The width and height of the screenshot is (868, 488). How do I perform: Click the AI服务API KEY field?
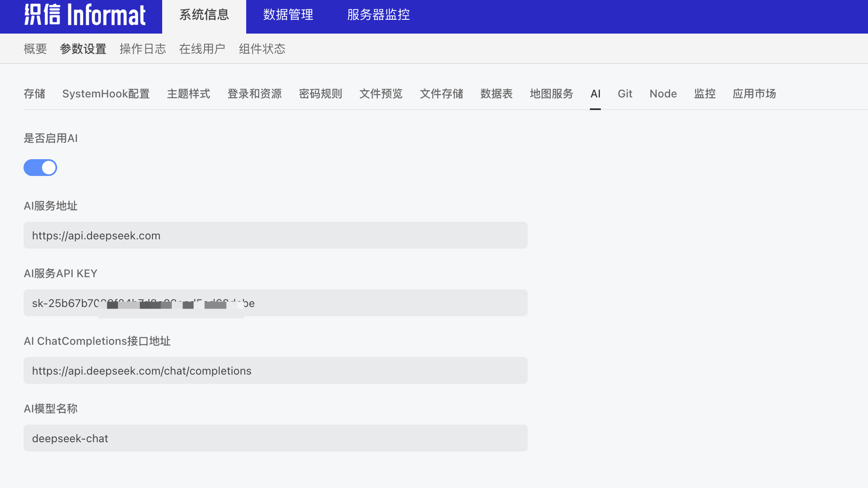[275, 303]
